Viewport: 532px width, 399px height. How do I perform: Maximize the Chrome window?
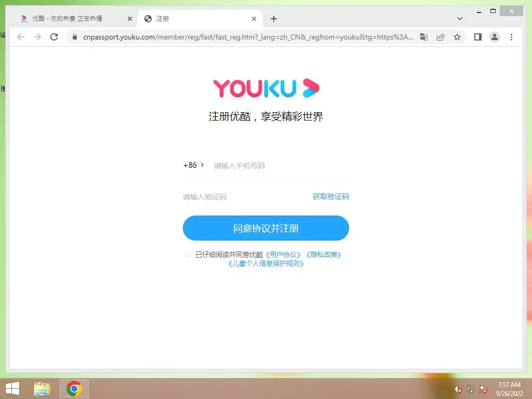coord(493,11)
